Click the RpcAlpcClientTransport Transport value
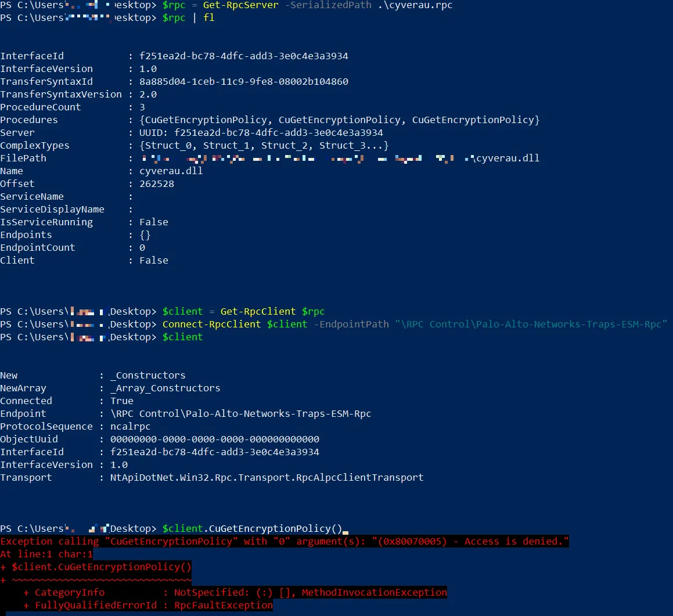Viewport: 673px width, 616px height. (x=267, y=477)
